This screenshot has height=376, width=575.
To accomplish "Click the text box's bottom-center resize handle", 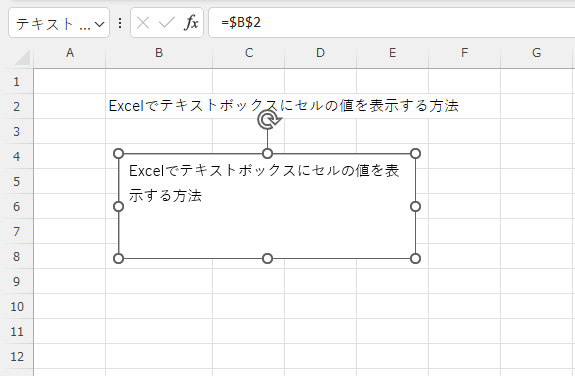I will (x=268, y=259).
